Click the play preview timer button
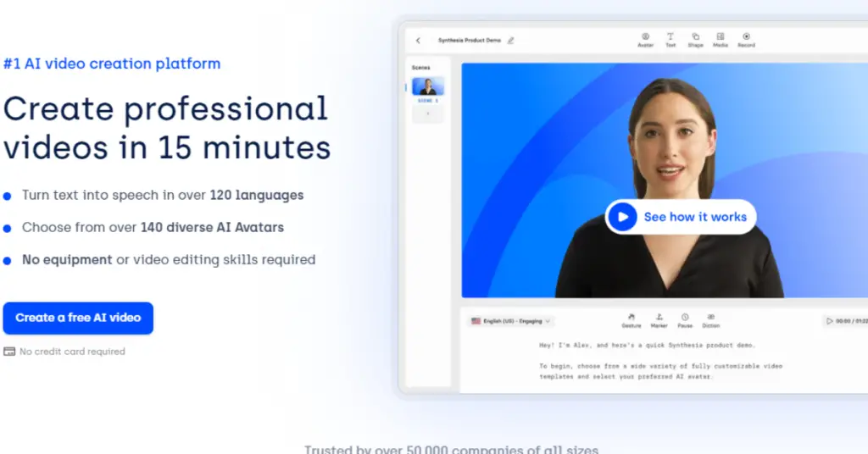 [846, 321]
